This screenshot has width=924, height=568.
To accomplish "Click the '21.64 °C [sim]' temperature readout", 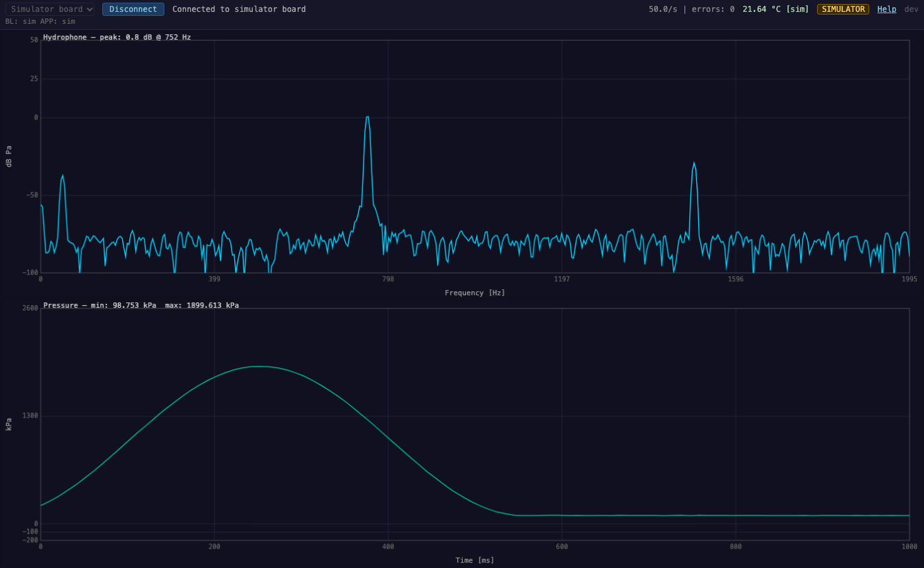I will click(x=775, y=9).
